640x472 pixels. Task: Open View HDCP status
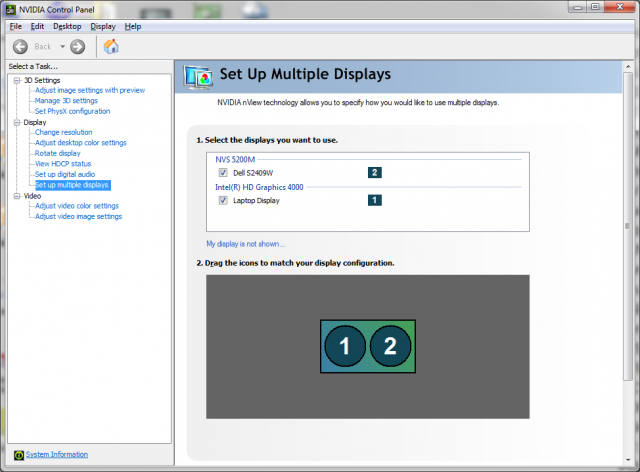[63, 164]
